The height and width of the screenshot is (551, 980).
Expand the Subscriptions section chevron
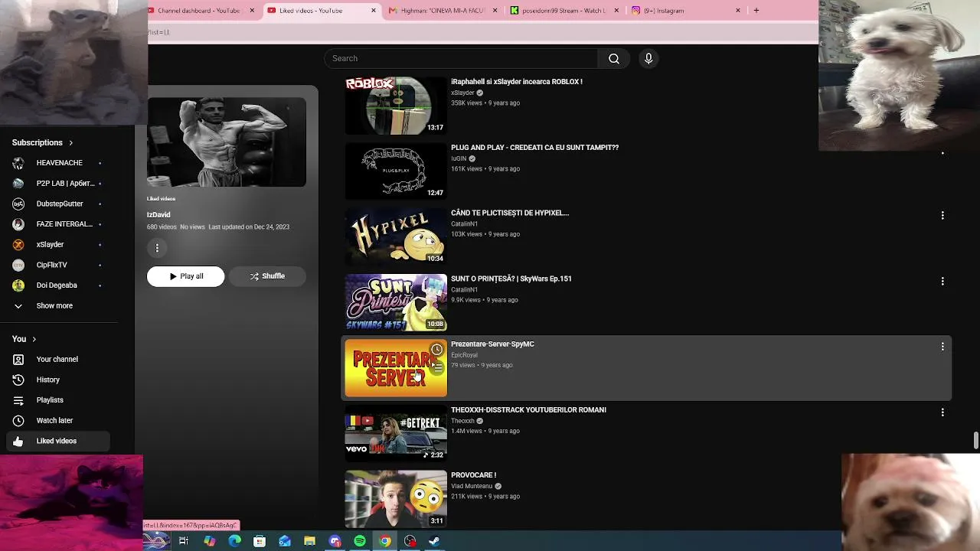point(71,143)
